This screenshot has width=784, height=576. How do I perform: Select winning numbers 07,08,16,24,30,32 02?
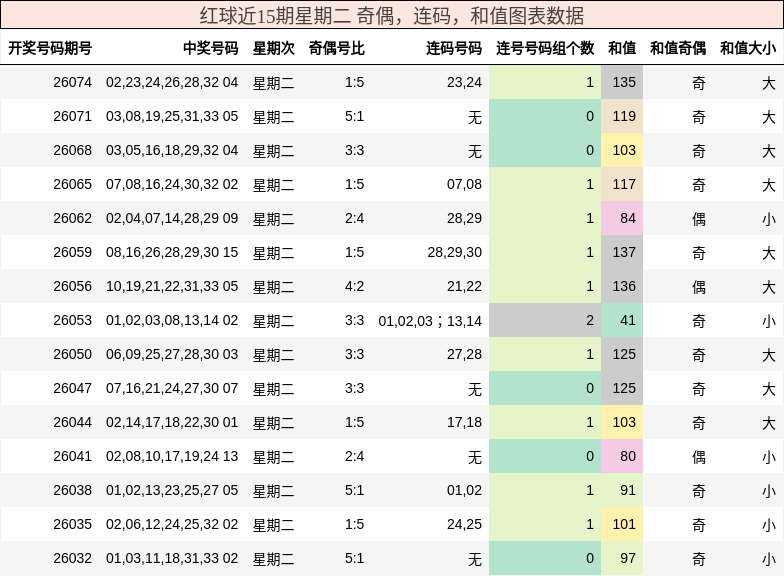(172, 184)
